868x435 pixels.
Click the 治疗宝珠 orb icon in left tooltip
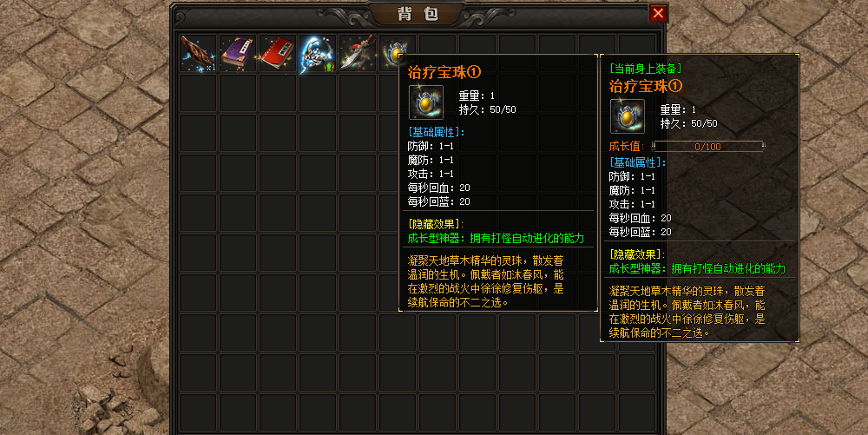[425, 102]
